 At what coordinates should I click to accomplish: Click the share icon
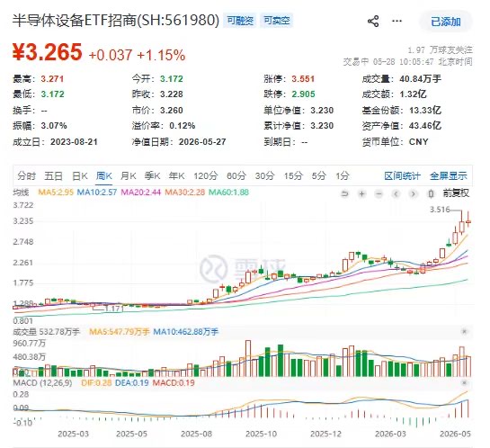[373, 22]
